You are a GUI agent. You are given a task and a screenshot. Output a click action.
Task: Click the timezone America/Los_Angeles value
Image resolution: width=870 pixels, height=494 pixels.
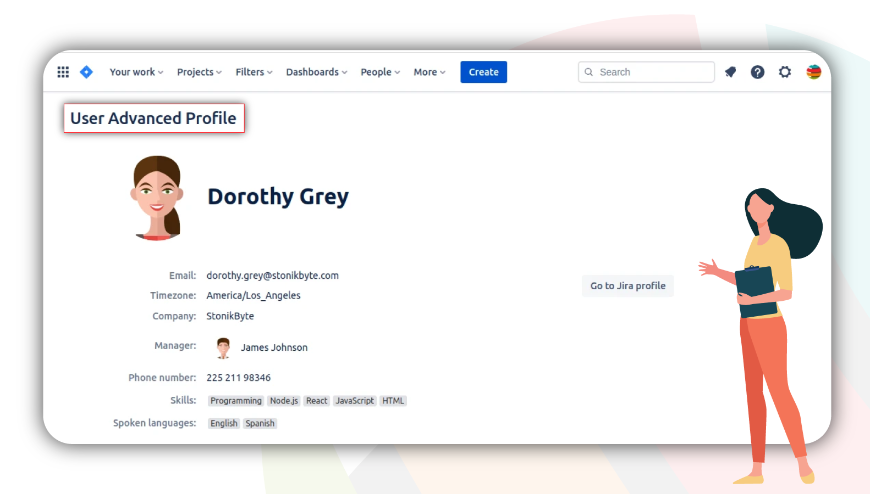pyautogui.click(x=254, y=295)
